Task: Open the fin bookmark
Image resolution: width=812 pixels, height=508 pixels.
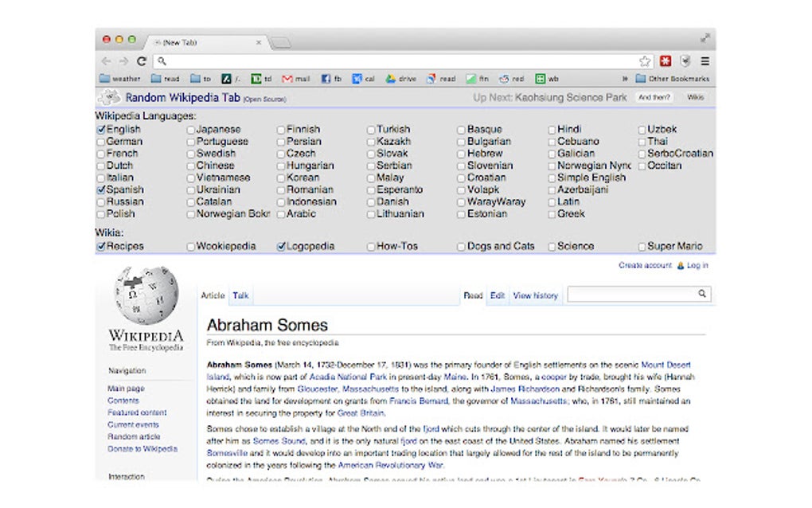Action: pos(478,79)
